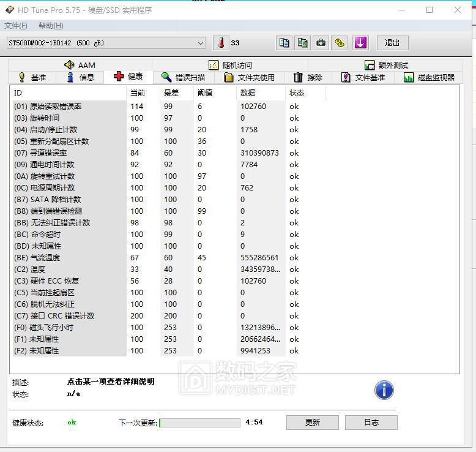
Task: Click the HD Tune Pro title bar icon
Action: [x=10, y=10]
